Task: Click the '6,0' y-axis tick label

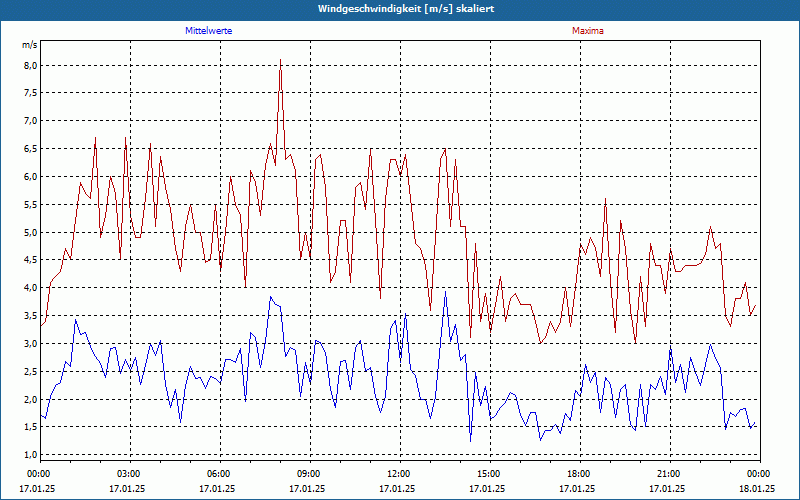Action: [x=30, y=177]
